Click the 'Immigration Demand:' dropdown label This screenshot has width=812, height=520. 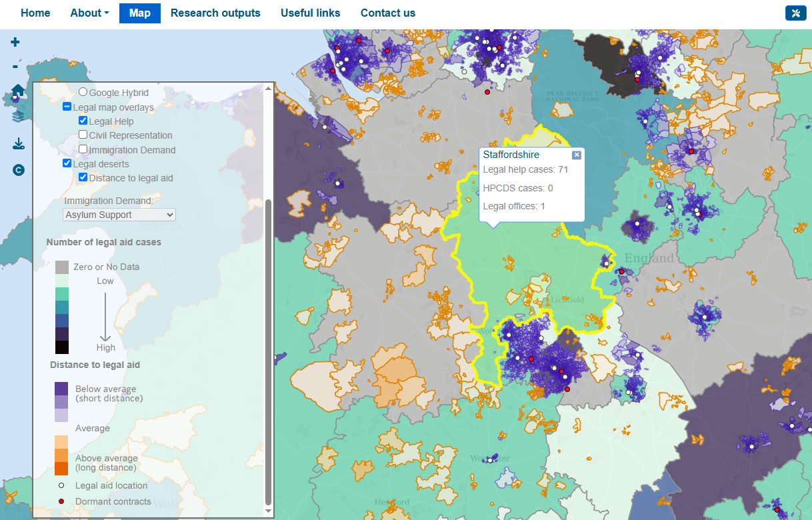pos(109,201)
